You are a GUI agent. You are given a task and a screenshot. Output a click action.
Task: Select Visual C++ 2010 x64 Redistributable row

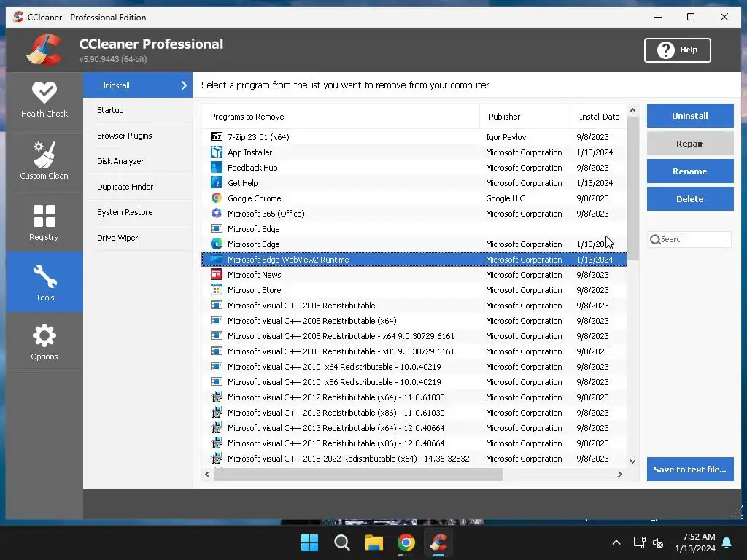[414, 367]
